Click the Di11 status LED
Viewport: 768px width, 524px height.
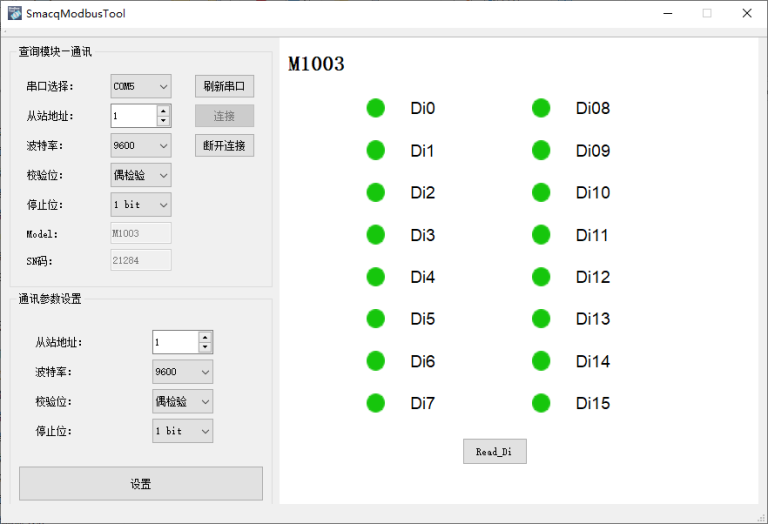[x=541, y=235]
